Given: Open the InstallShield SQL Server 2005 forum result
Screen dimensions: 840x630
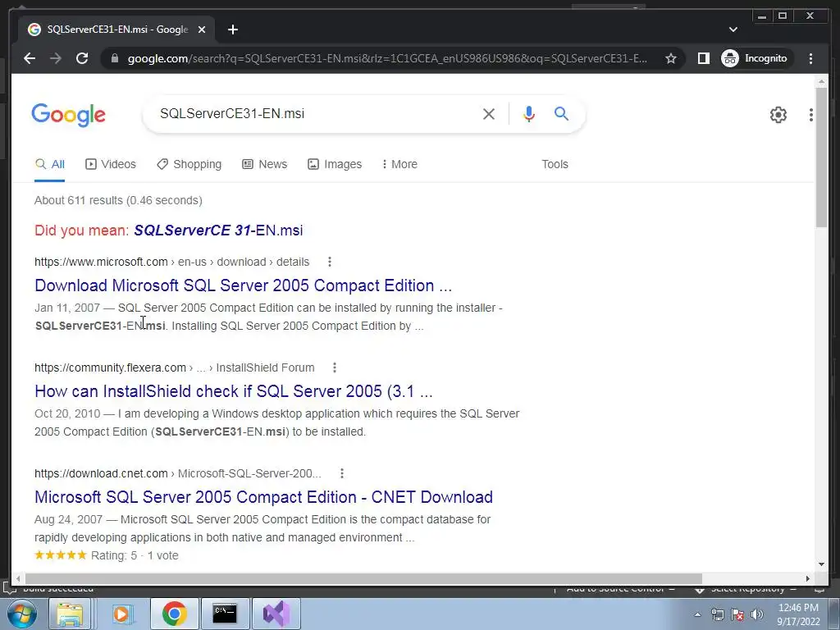Looking at the screenshot, I should click(x=234, y=391).
